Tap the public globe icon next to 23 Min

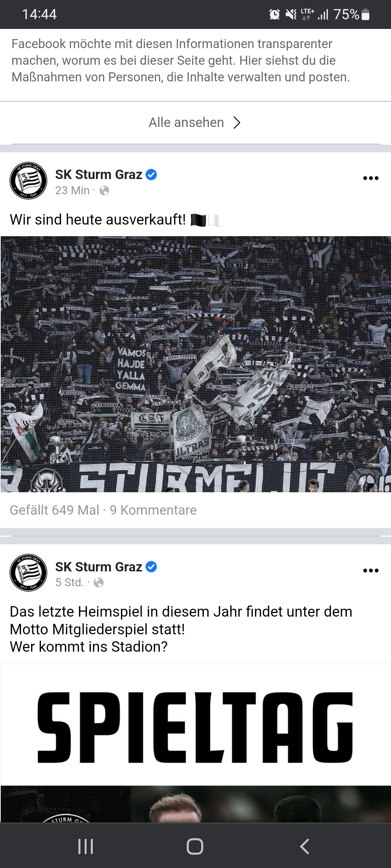pyautogui.click(x=104, y=191)
